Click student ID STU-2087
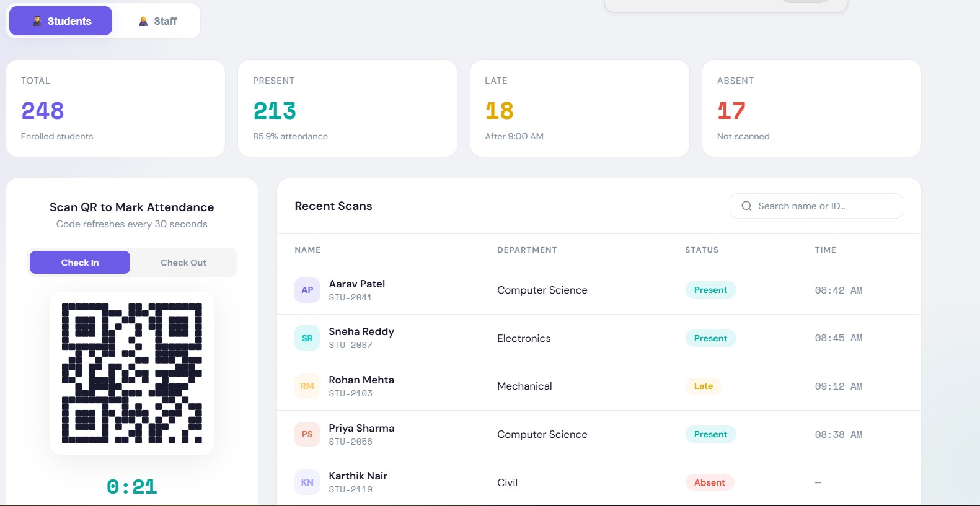 pos(350,345)
